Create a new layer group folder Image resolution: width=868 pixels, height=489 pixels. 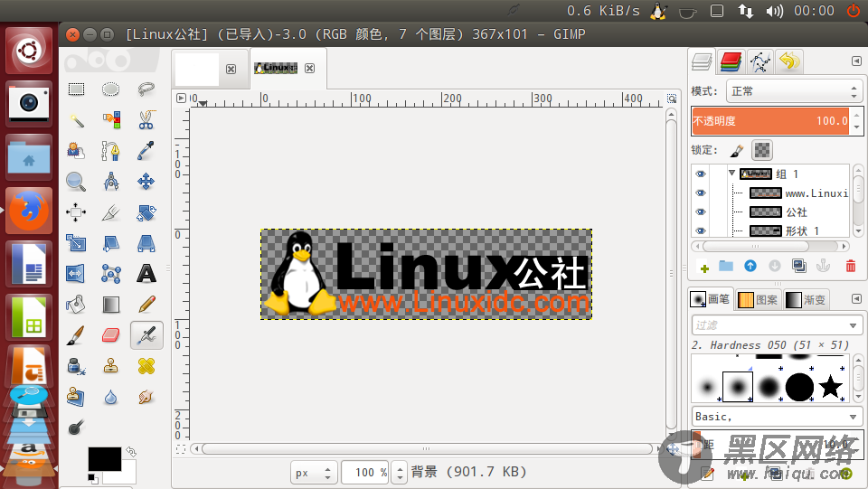(726, 266)
